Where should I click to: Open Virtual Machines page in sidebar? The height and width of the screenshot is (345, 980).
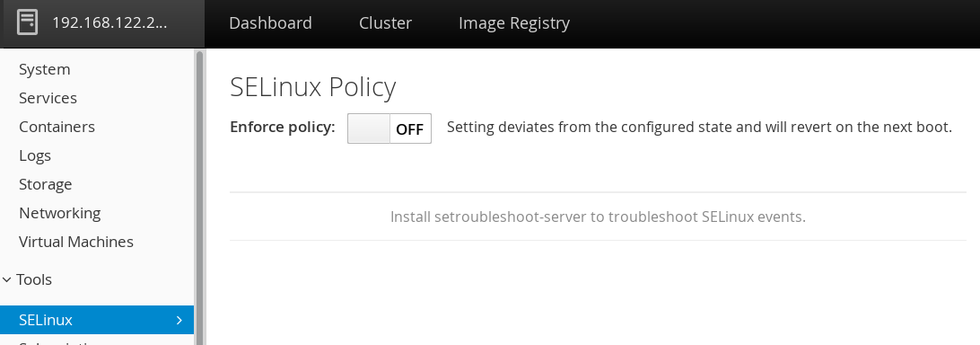[x=75, y=242]
